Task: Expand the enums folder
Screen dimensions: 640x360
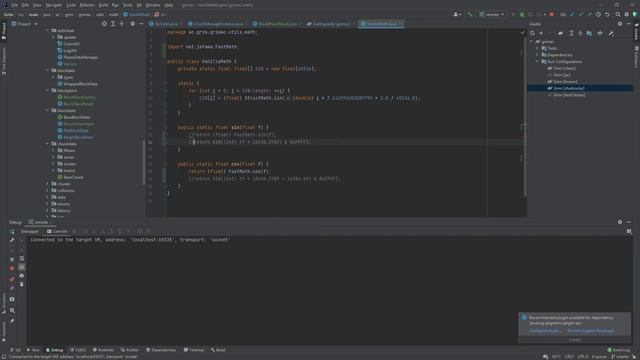Action: tap(47, 204)
